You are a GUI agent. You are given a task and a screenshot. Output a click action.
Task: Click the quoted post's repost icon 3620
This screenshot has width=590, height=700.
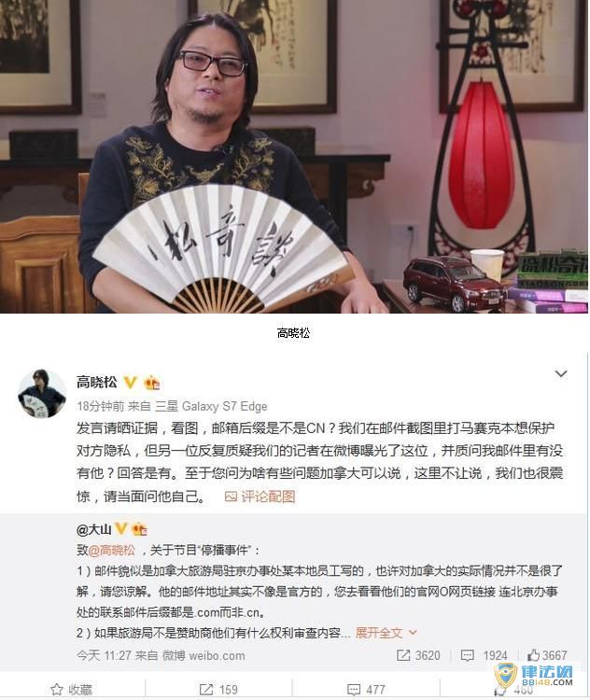point(418,655)
